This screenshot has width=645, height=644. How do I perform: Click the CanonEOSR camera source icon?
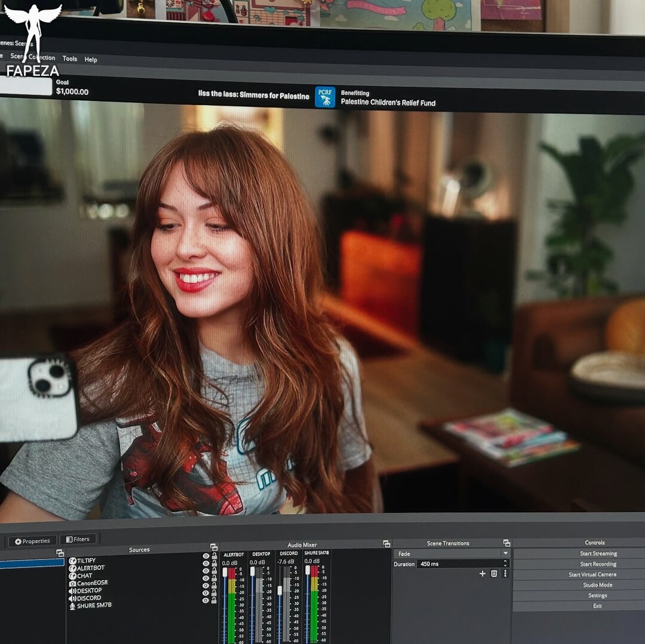coord(72,583)
